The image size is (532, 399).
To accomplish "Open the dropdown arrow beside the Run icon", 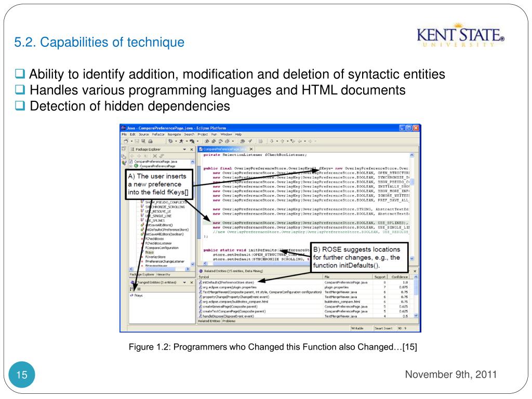I will [x=187, y=141].
